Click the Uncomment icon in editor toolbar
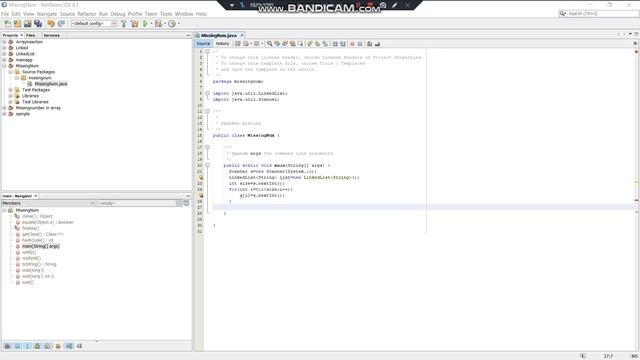This screenshot has width=640, height=360. tap(377, 44)
